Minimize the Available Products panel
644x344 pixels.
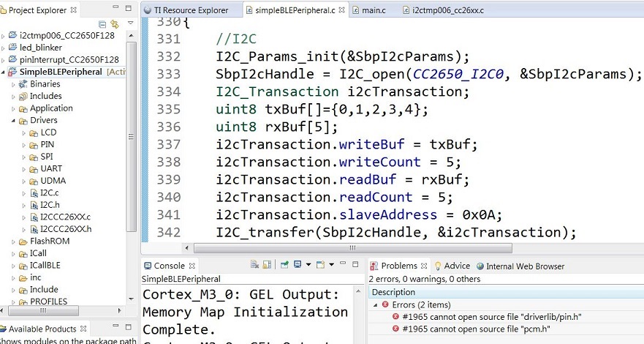pos(115,326)
